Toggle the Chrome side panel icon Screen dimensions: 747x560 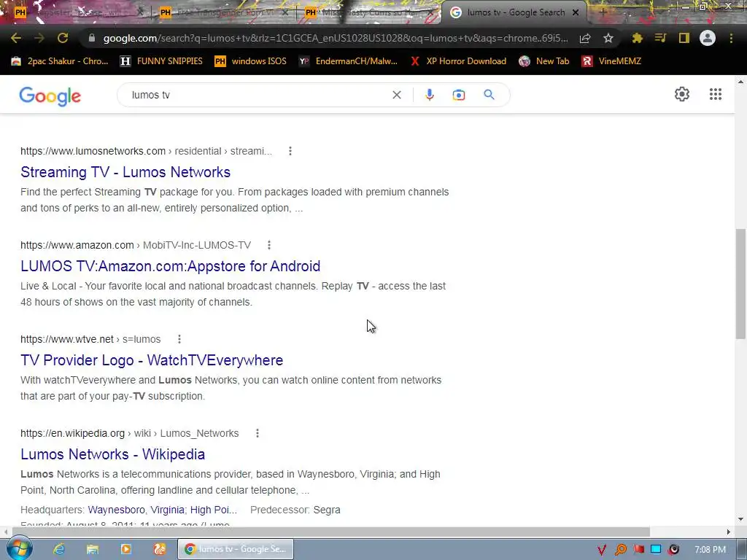(x=684, y=38)
